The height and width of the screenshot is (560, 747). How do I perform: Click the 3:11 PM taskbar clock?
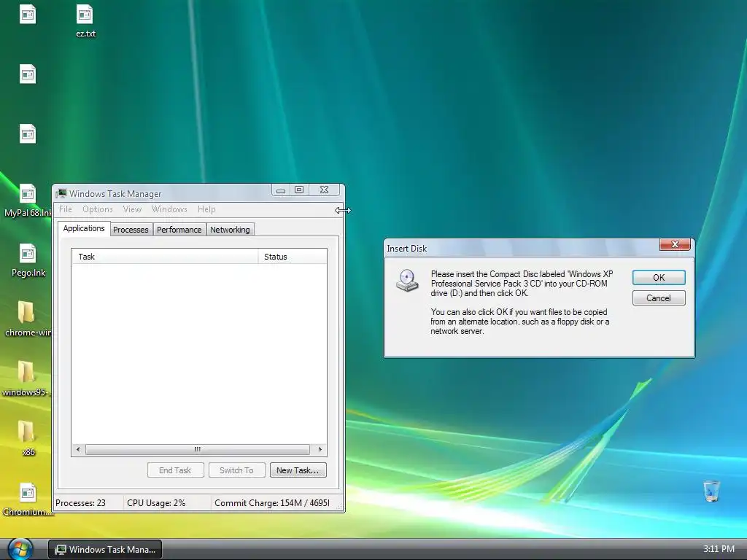pos(719,549)
